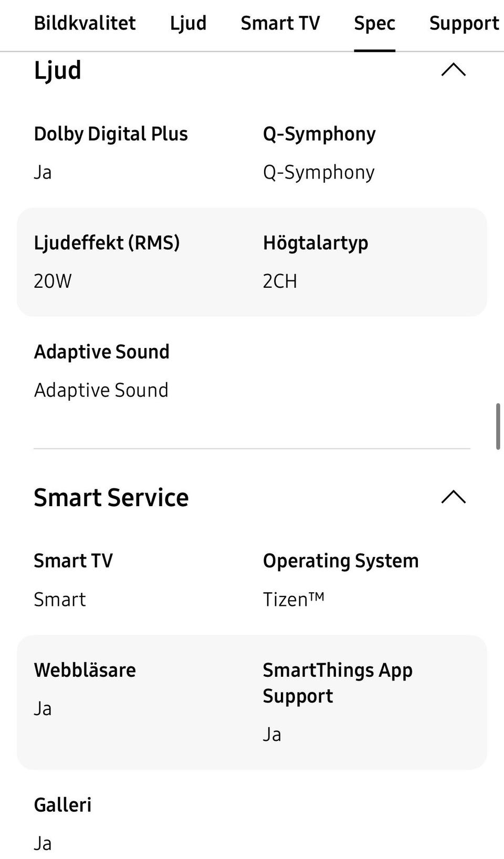Click the Smart Service section heading
The width and height of the screenshot is (504, 859).
tap(111, 497)
